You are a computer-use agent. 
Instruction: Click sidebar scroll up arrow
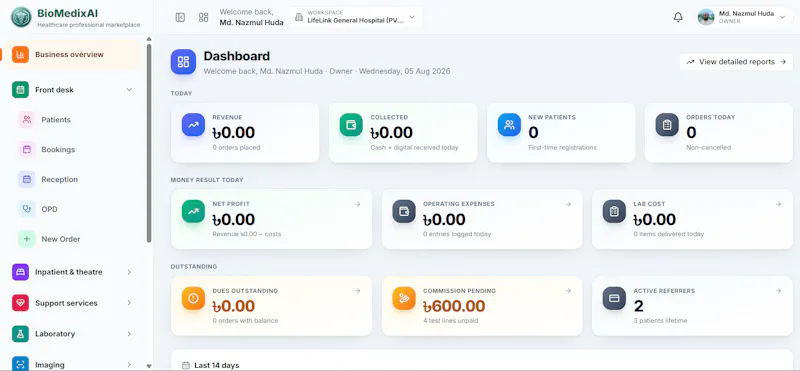[x=149, y=39]
